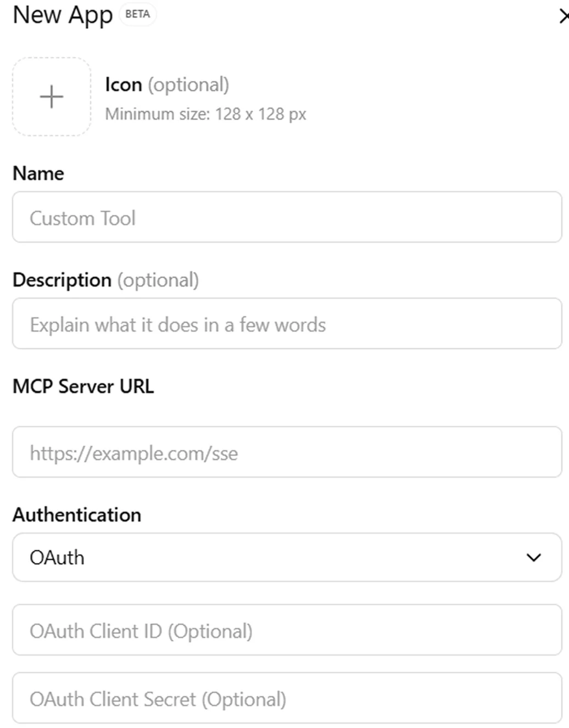
Task: Click the X to close the New App dialog
Action: (x=564, y=16)
